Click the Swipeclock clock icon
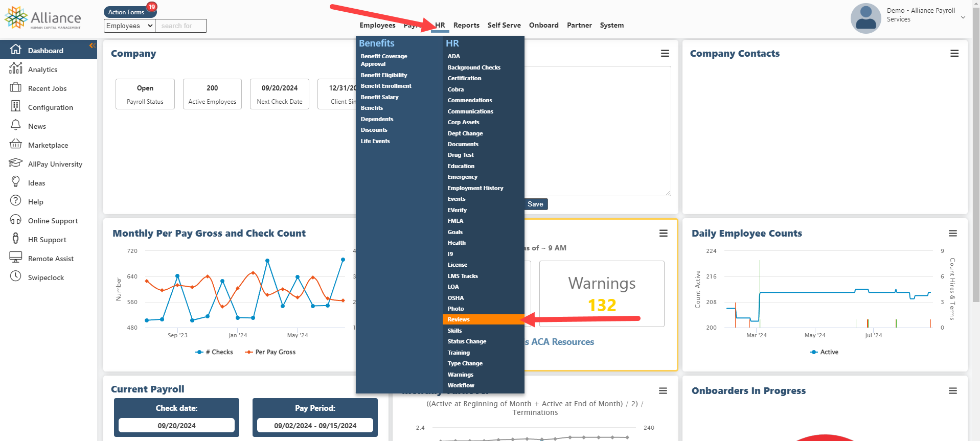The width and height of the screenshot is (980, 441). click(16, 276)
